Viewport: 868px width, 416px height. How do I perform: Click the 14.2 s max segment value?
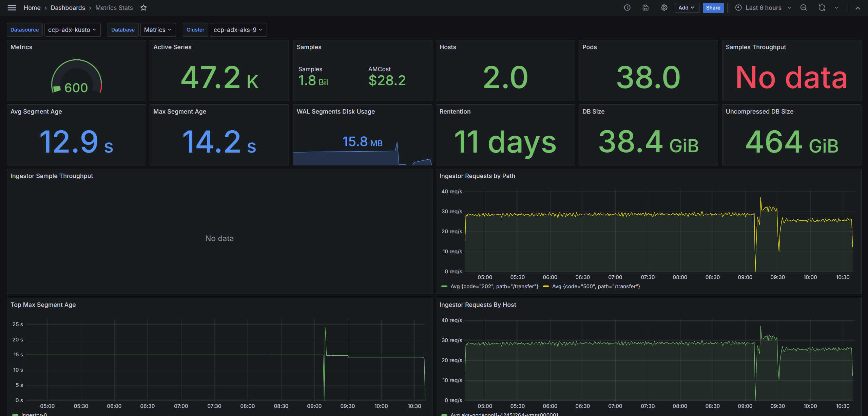(219, 142)
